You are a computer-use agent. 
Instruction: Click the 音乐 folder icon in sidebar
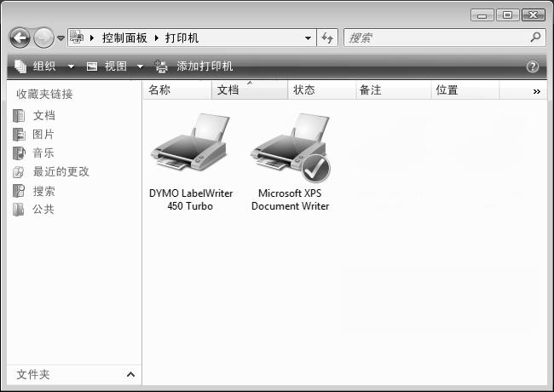pyautogui.click(x=19, y=153)
